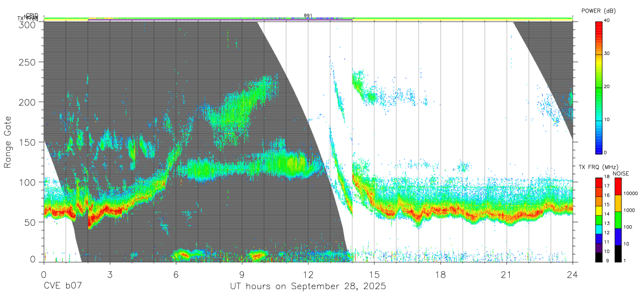
Task: Select the 150 range gate tick label
Action: (x=27, y=142)
